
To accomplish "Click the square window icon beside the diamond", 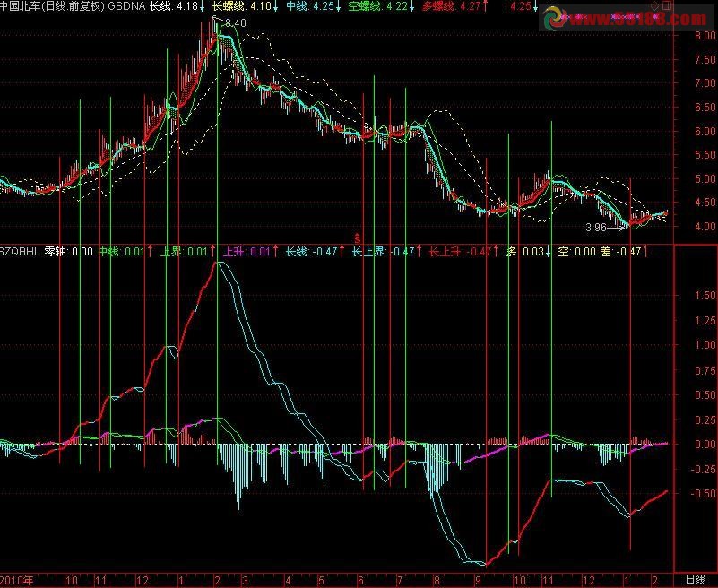I will (668, 5).
